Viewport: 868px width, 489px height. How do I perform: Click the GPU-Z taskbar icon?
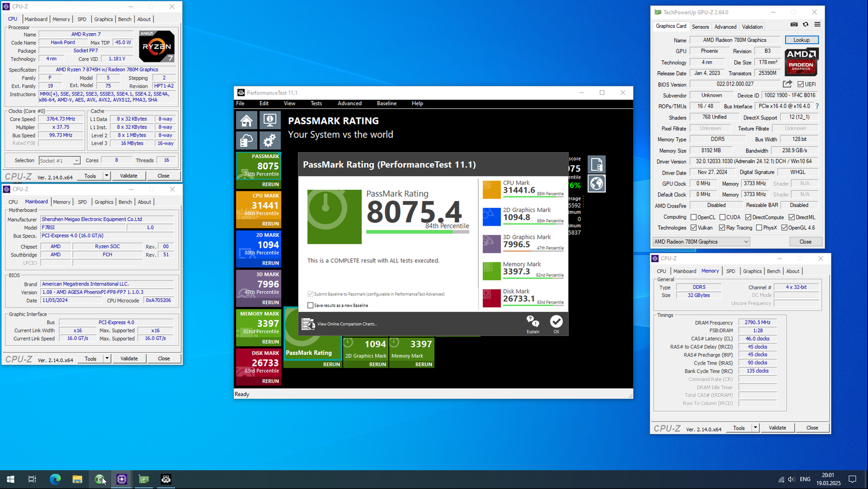click(x=144, y=479)
